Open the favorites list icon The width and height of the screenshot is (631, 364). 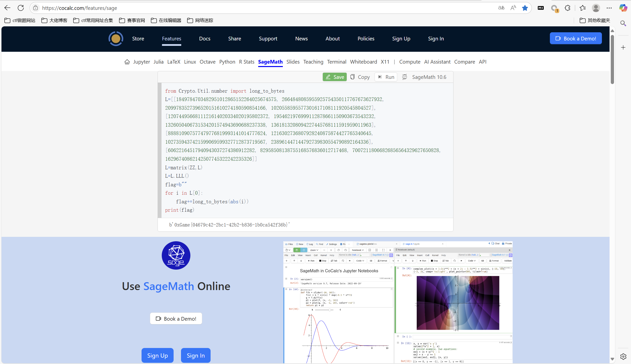(582, 8)
